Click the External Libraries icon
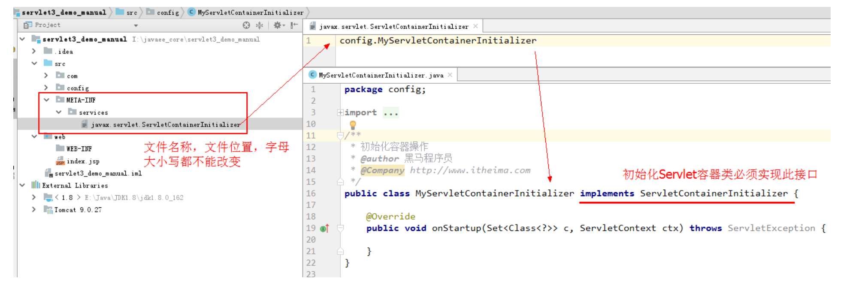Screen dimensions: 868x288 tap(35, 185)
